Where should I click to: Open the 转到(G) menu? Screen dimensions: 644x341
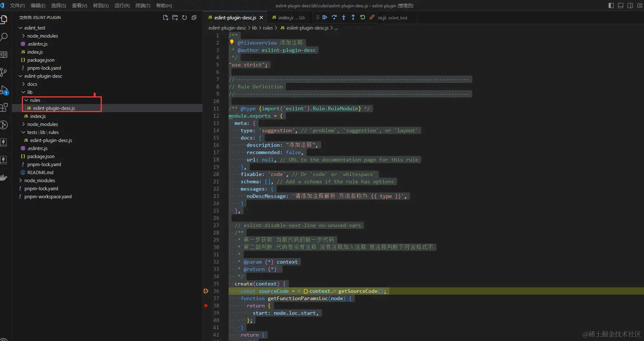coord(101,5)
